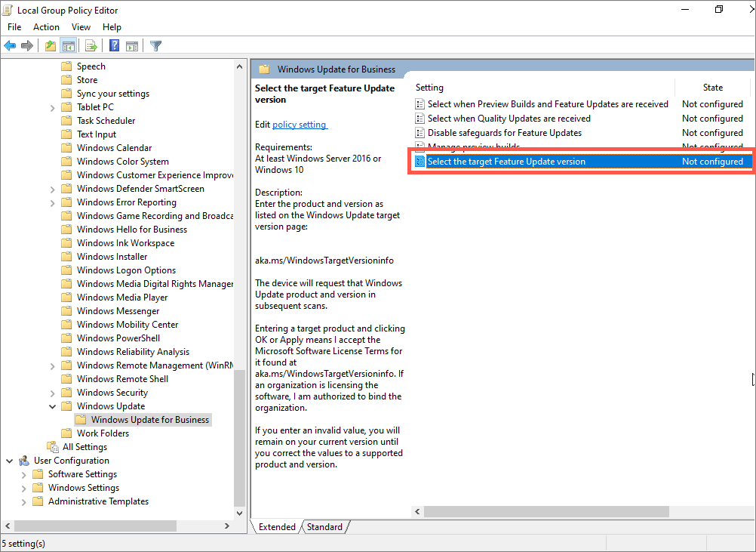Open the View menu
The width and height of the screenshot is (756, 552).
(81, 27)
